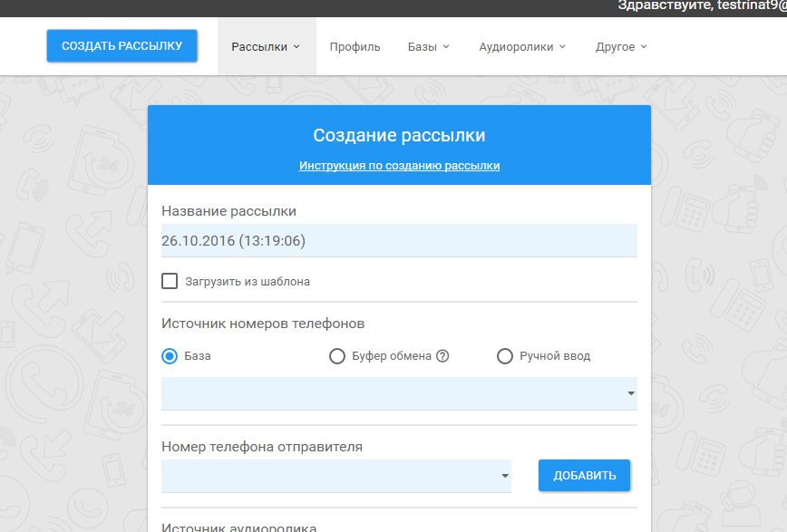Click the chevron next to Базы

446,47
